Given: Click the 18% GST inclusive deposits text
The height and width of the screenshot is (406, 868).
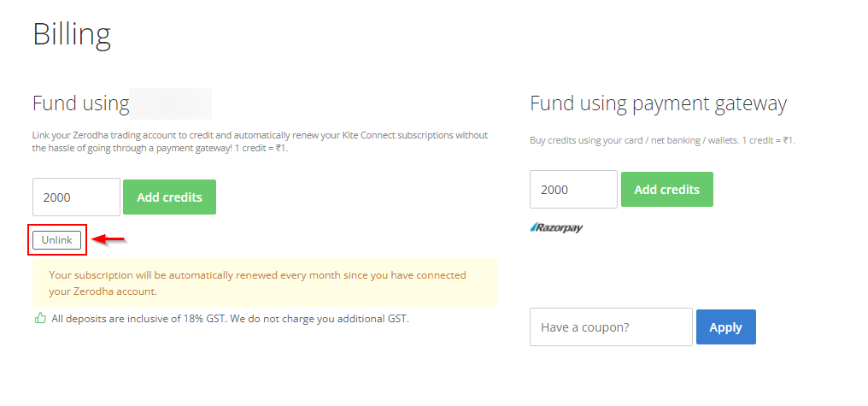Looking at the screenshot, I should [x=231, y=319].
